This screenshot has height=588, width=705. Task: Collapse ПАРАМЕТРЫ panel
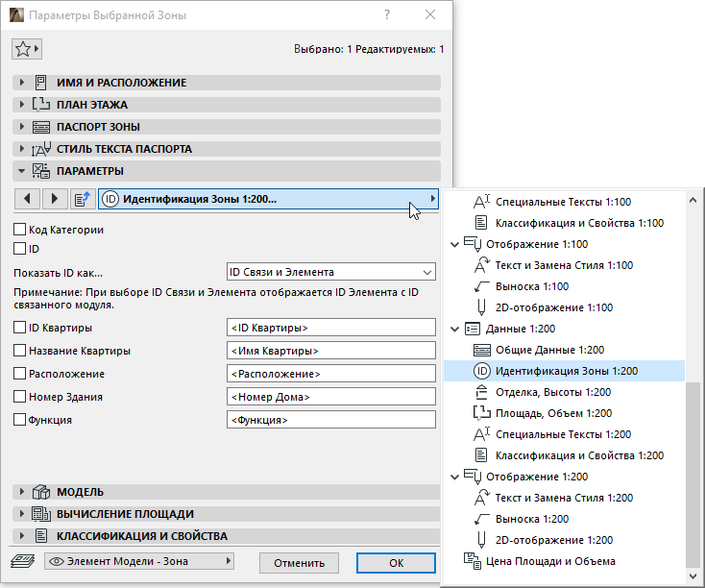pyautogui.click(x=21, y=171)
